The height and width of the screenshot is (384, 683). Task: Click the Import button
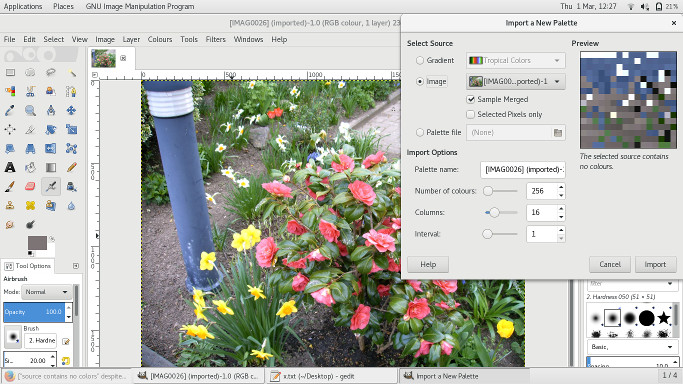coord(655,264)
